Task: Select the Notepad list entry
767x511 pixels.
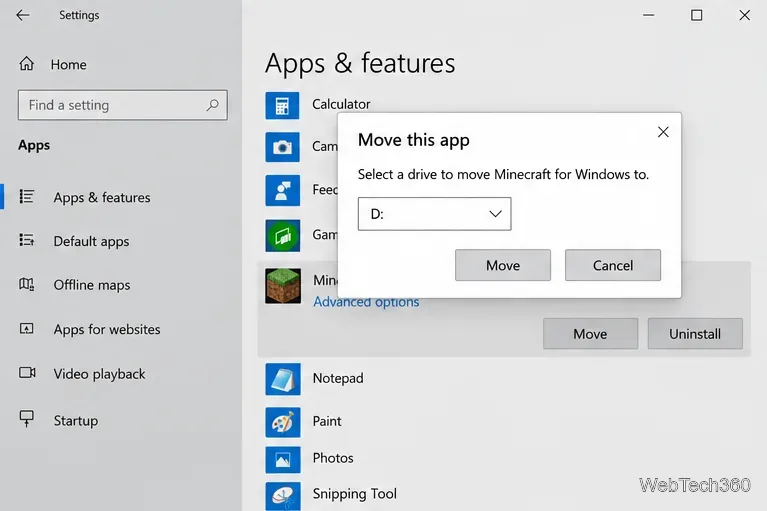Action: click(x=338, y=378)
